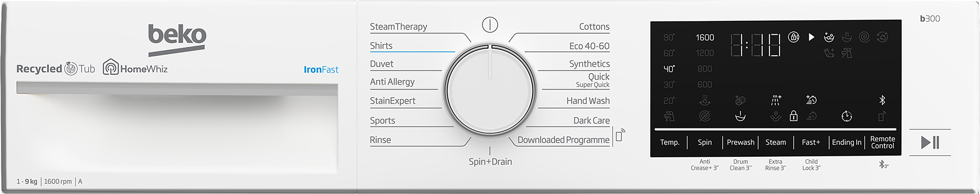This screenshot has height=194, width=980.
Task: Enable Remote Control mode
Action: click(882, 142)
